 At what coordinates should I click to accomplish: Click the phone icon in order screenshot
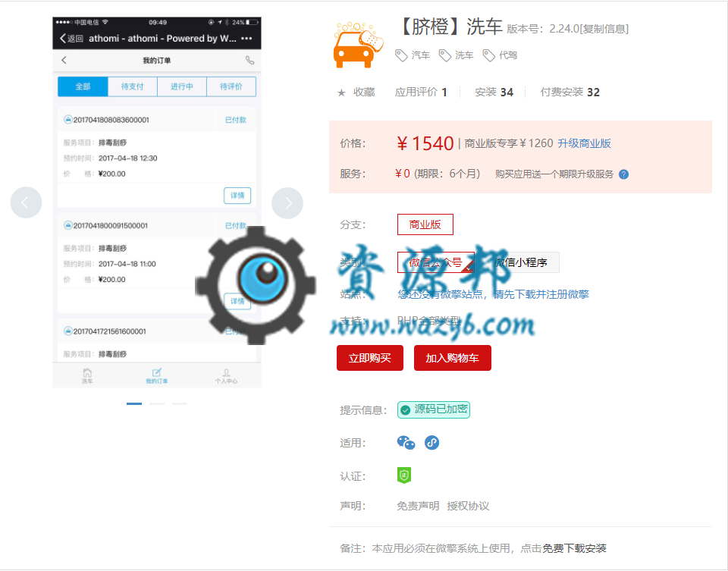coord(249,60)
